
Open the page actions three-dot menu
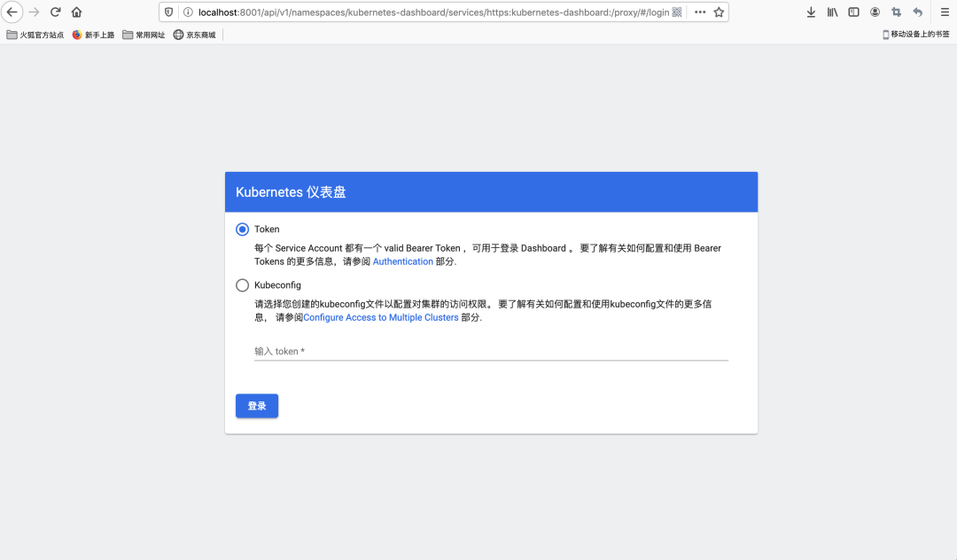[700, 12]
